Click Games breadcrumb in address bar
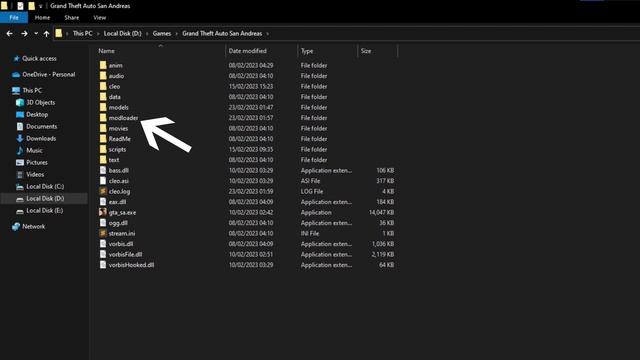This screenshot has width=640, height=360. coord(162,33)
